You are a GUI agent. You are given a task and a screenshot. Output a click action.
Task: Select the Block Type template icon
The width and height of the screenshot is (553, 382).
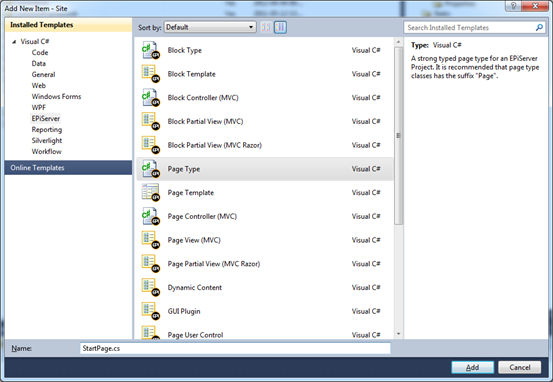coord(151,50)
